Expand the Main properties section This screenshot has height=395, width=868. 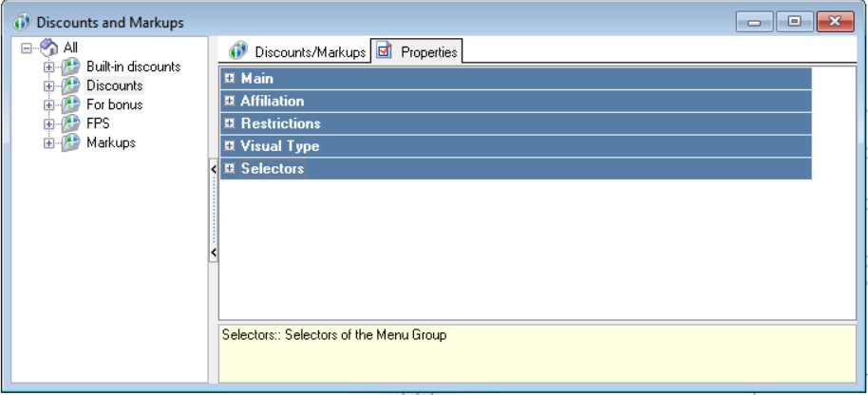click(229, 79)
